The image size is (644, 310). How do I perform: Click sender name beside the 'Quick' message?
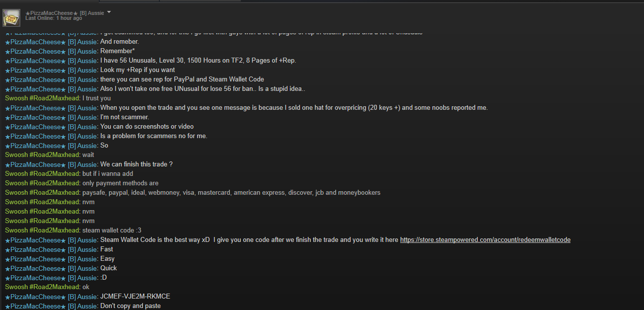(51, 268)
